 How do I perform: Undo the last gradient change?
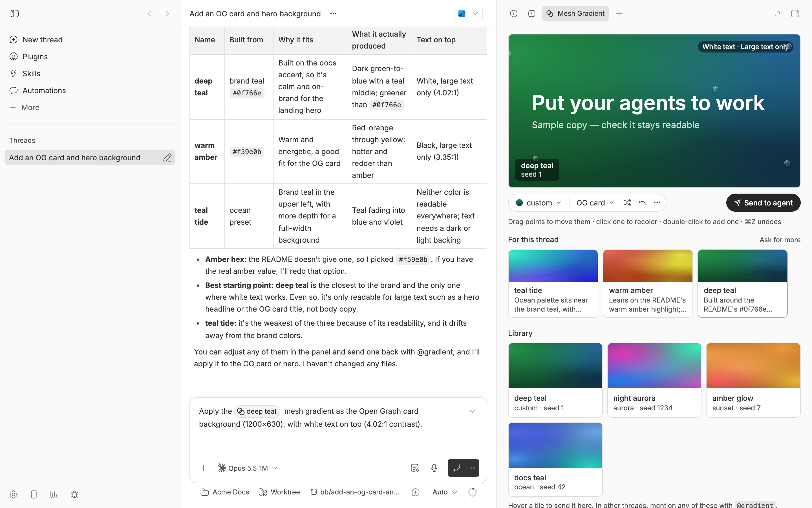pos(642,203)
